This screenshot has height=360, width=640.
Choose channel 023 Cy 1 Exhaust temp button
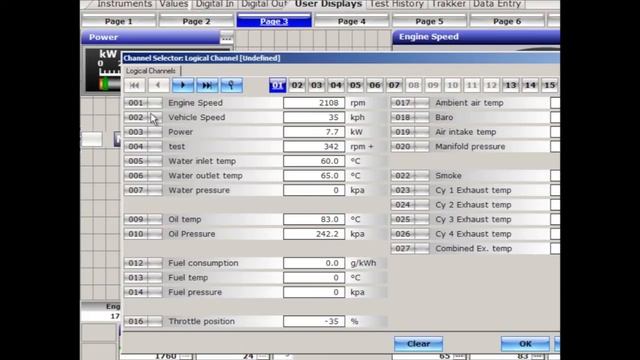pos(410,190)
